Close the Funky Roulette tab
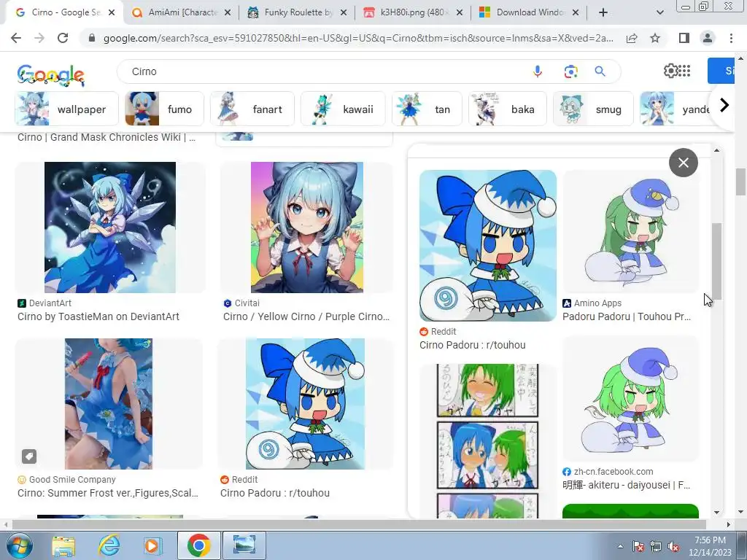The height and width of the screenshot is (560, 747). pos(344,12)
